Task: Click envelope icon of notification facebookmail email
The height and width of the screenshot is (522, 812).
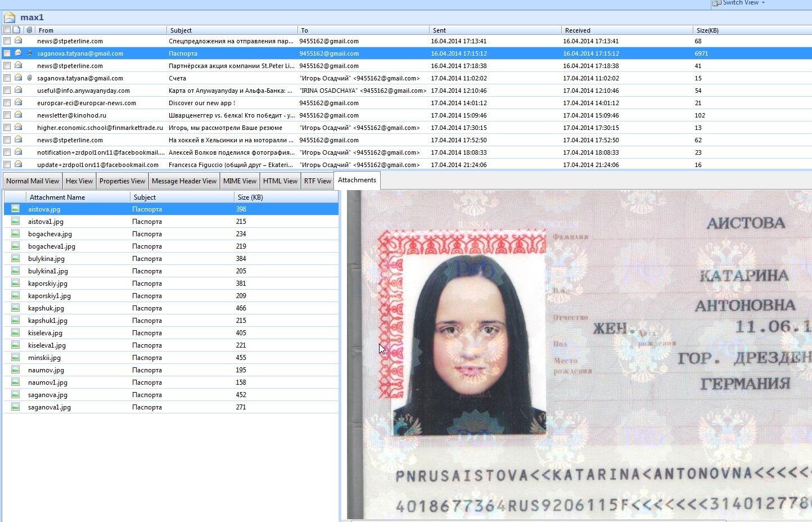Action: (x=18, y=152)
